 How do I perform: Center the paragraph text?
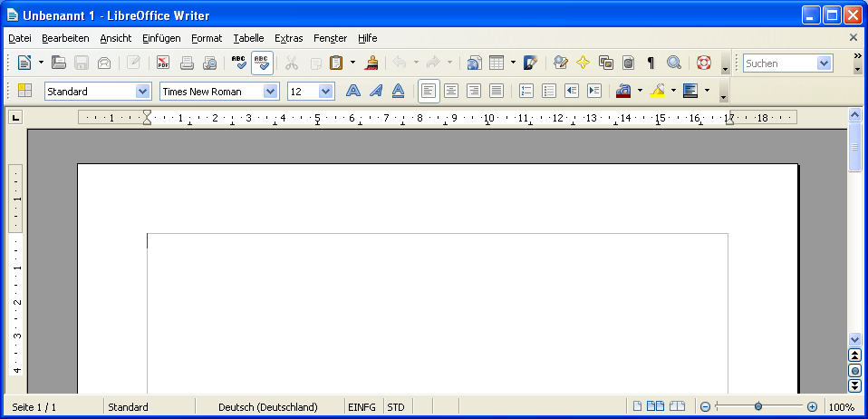click(x=451, y=91)
